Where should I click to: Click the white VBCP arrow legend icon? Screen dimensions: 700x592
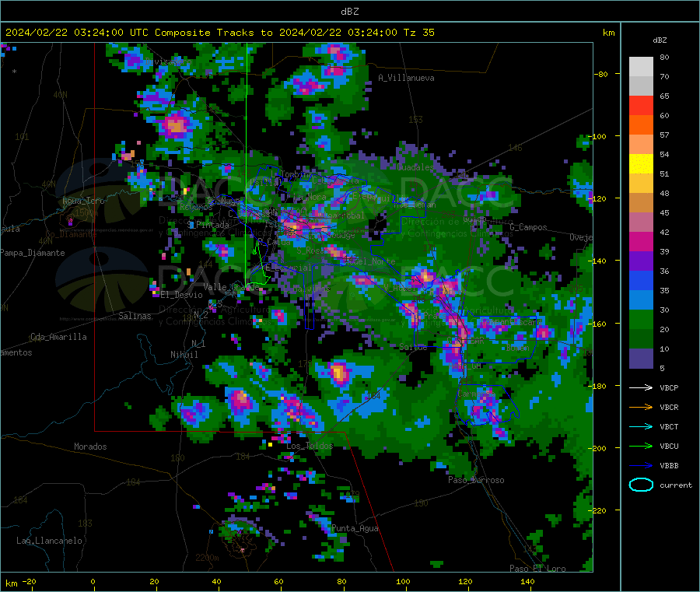(641, 387)
